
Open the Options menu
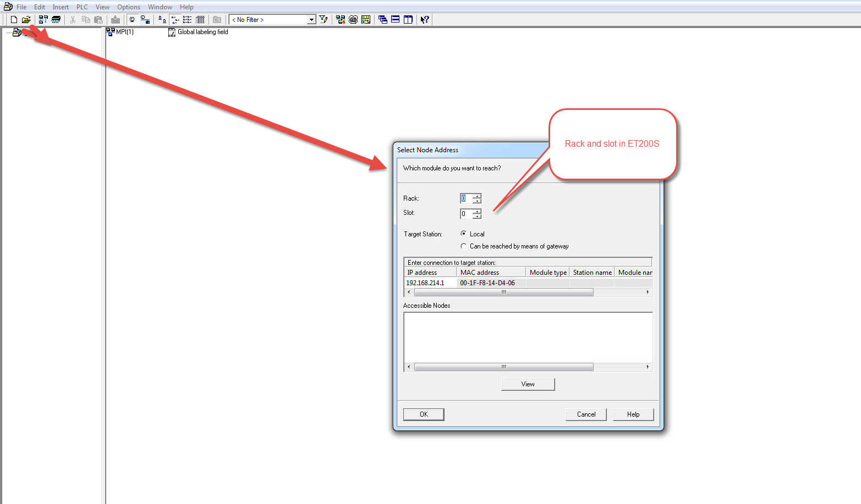[x=129, y=7]
